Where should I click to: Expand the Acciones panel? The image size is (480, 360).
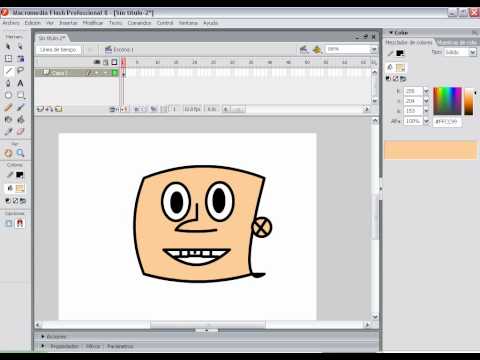point(43,337)
